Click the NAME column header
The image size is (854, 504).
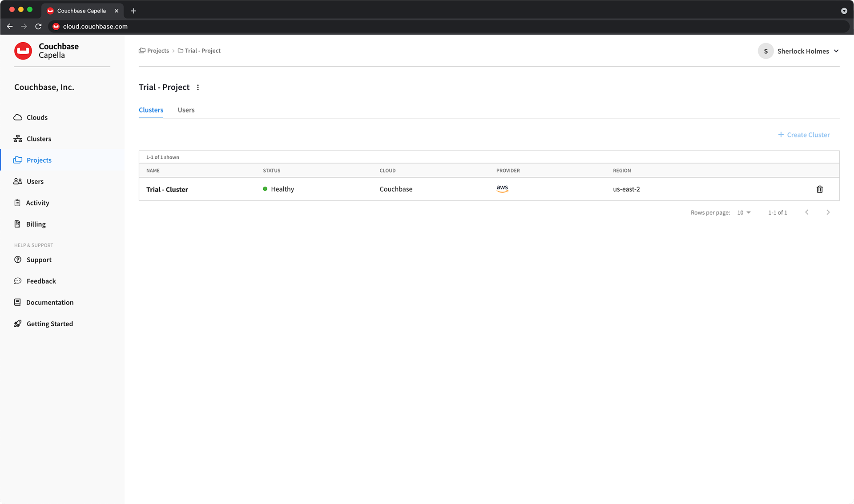click(x=153, y=171)
